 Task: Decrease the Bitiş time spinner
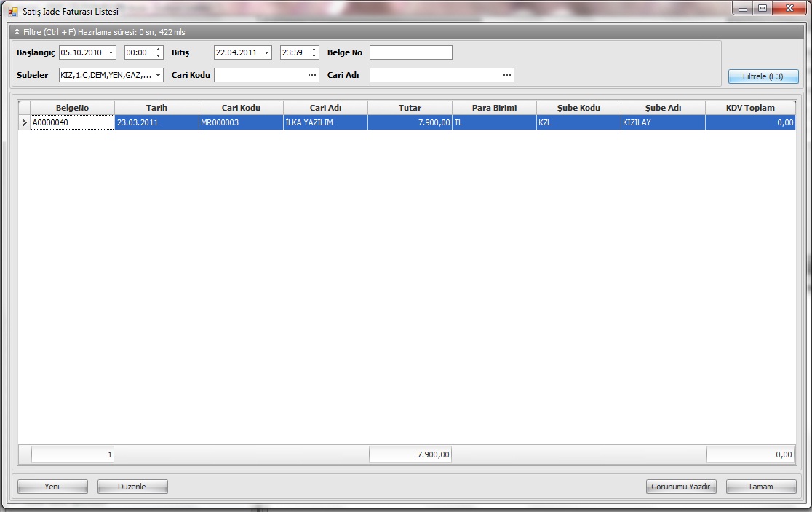pyautogui.click(x=314, y=55)
